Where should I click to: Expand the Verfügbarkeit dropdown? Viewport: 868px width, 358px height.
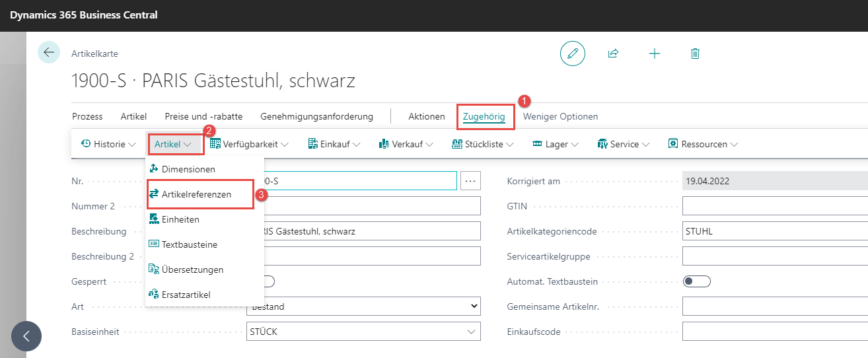285,144
